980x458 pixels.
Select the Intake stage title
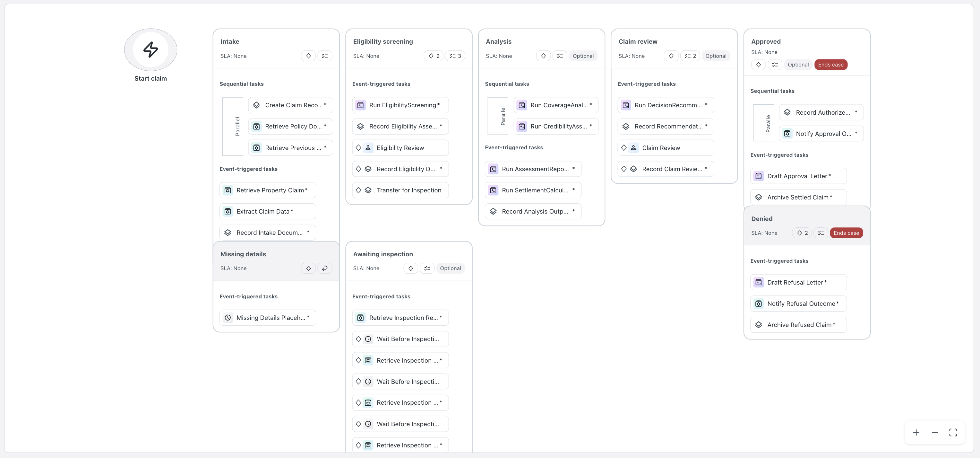[230, 41]
